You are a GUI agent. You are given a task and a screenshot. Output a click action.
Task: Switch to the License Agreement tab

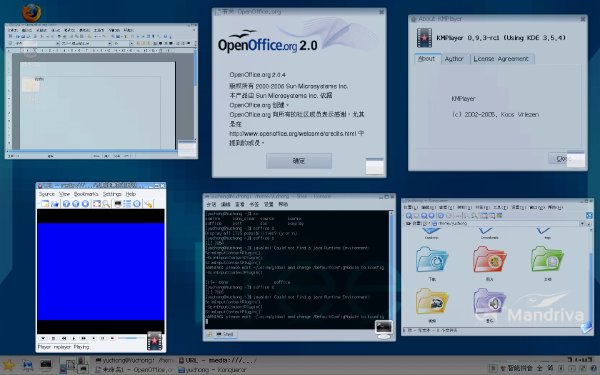click(501, 59)
